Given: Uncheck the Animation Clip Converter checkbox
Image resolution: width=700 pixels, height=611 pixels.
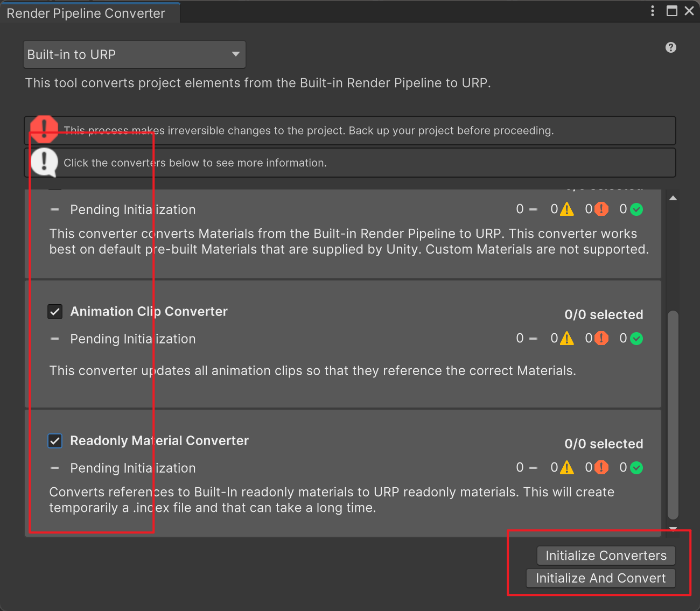Looking at the screenshot, I should 55,312.
